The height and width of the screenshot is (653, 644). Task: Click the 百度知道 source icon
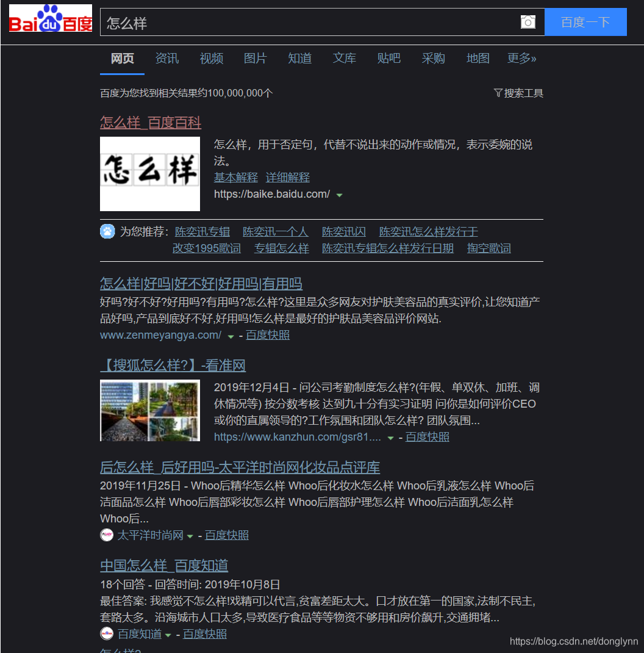[x=107, y=633]
